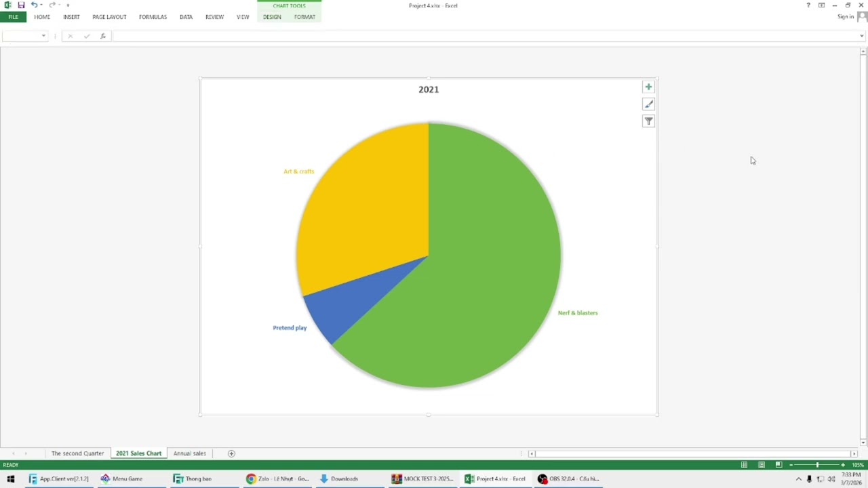Expand the formula bar with chevron
Screen dimensions: 868x488
(x=863, y=36)
